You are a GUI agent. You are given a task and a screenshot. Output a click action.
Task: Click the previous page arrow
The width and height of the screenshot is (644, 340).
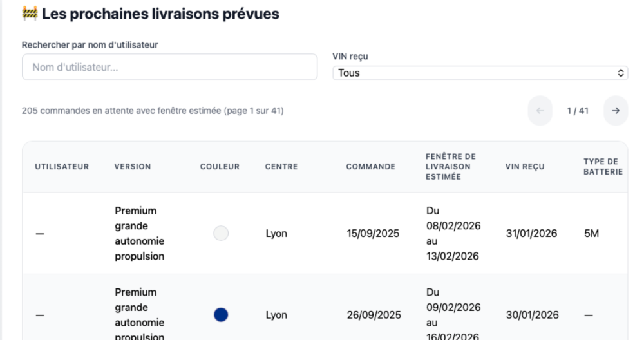(540, 111)
